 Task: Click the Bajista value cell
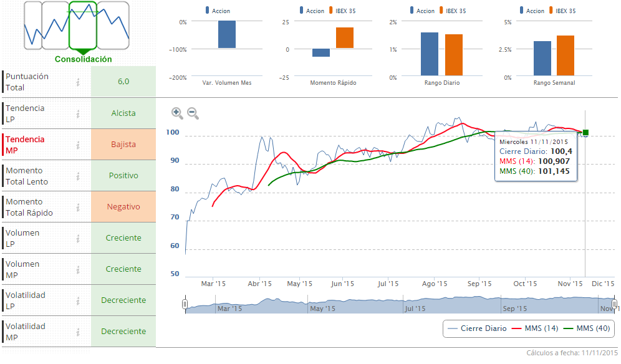123,145
